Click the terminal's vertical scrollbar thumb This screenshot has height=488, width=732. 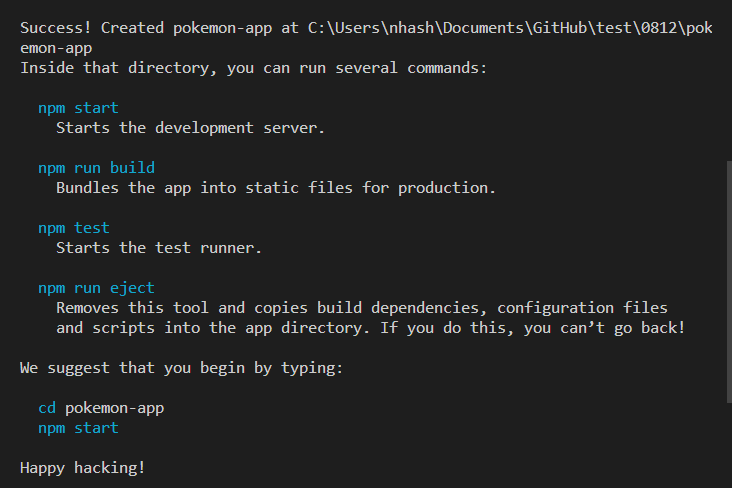pos(729,282)
